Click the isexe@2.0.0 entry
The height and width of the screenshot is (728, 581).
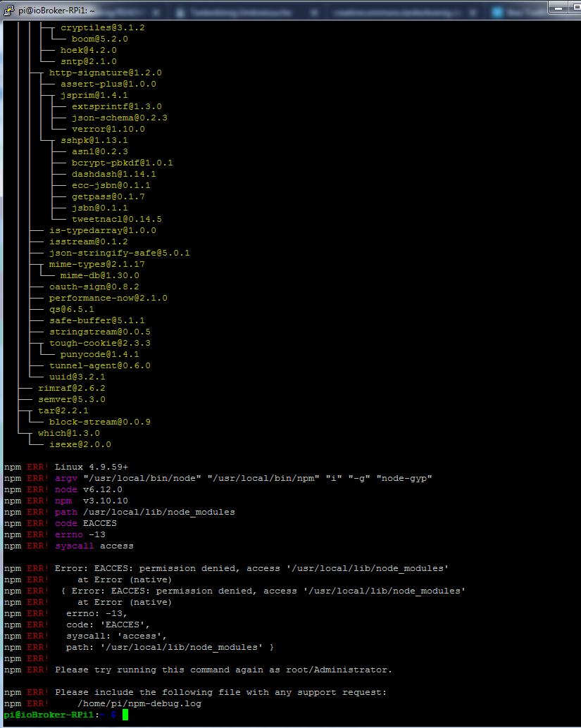80,444
